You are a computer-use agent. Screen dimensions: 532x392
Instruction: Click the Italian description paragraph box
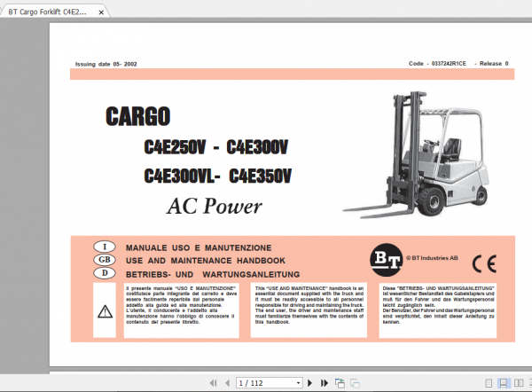pyautogui.click(x=182, y=310)
